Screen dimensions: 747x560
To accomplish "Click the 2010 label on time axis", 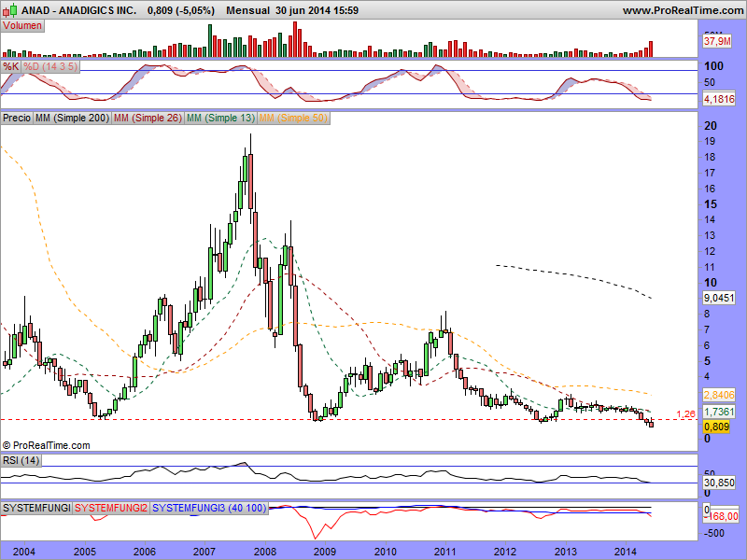I will tap(385, 552).
